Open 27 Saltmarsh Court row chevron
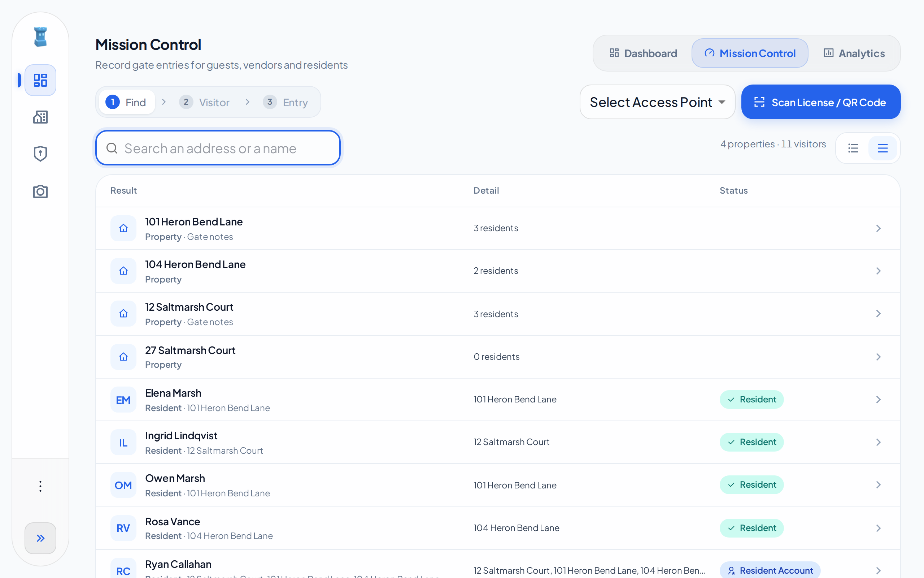924x578 pixels. click(x=879, y=357)
